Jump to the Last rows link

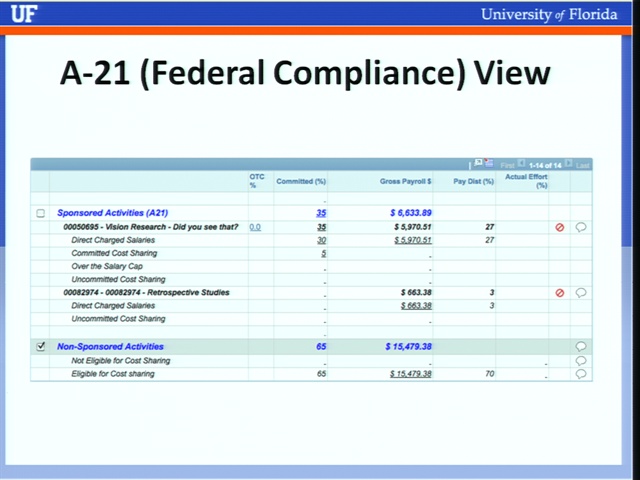tap(582, 165)
